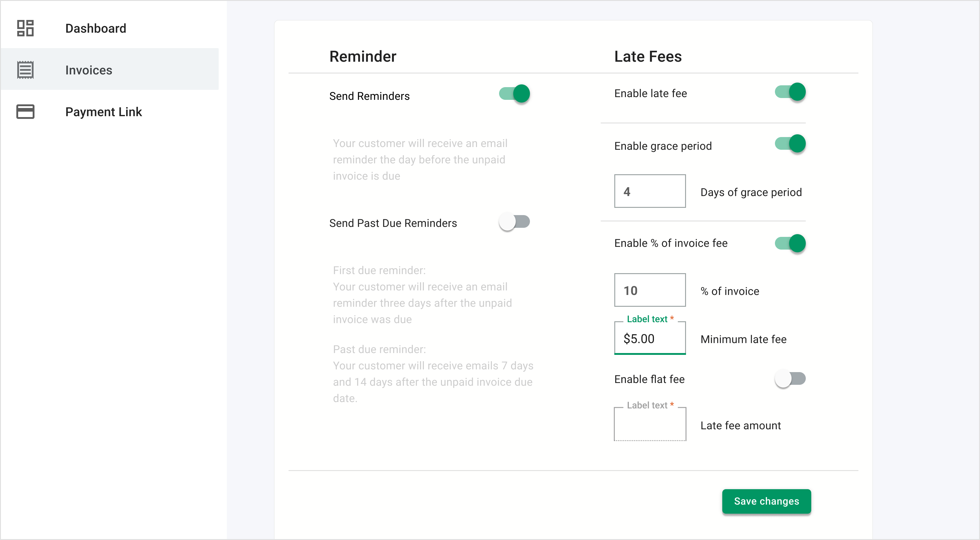Click the Dashboard grid icon
Image resolution: width=980 pixels, height=540 pixels.
[25, 28]
